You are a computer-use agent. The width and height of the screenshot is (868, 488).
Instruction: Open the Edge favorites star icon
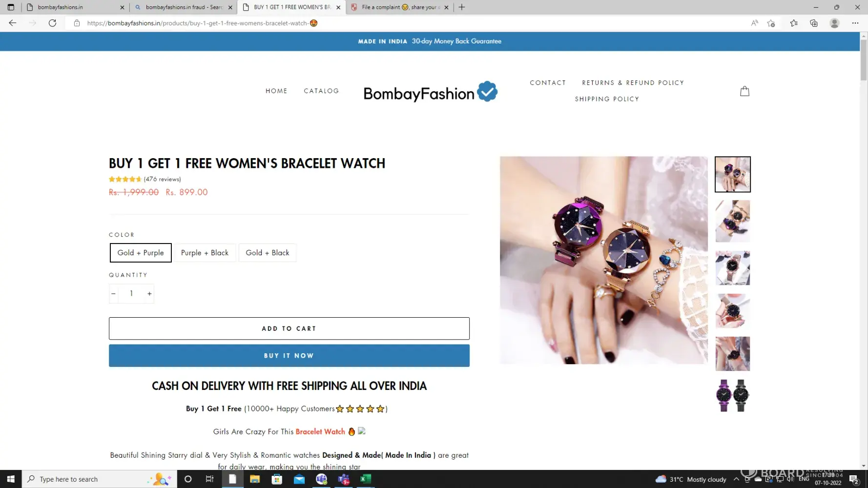pyautogui.click(x=794, y=23)
